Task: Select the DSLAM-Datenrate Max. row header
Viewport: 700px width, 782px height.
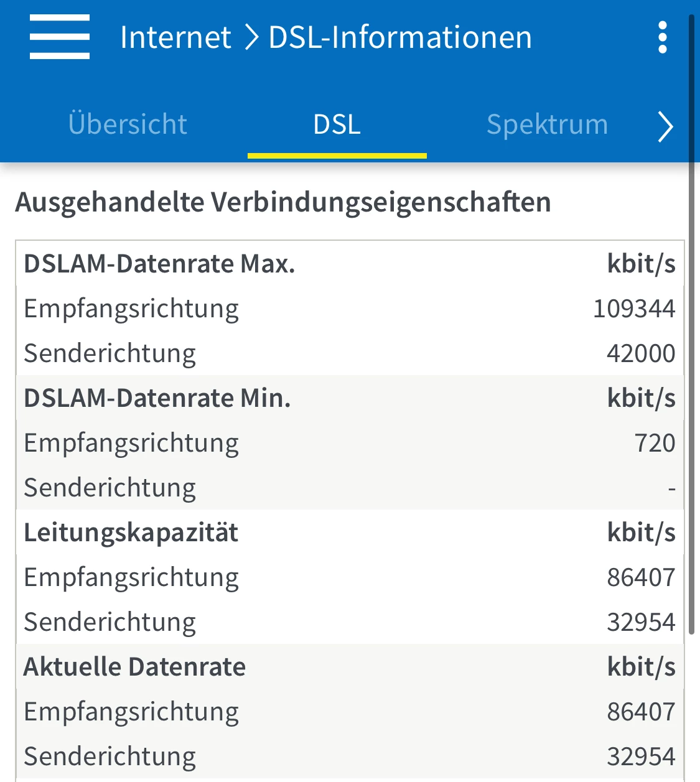Action: click(x=159, y=264)
